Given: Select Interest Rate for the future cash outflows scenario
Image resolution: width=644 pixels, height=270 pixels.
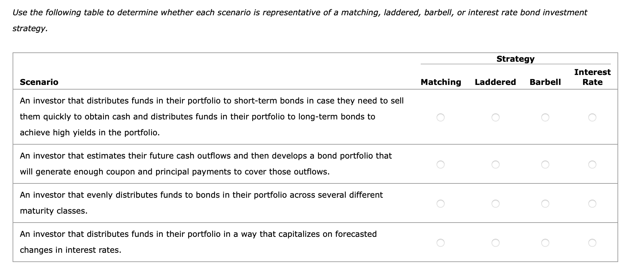Looking at the screenshot, I should pos(593,164).
